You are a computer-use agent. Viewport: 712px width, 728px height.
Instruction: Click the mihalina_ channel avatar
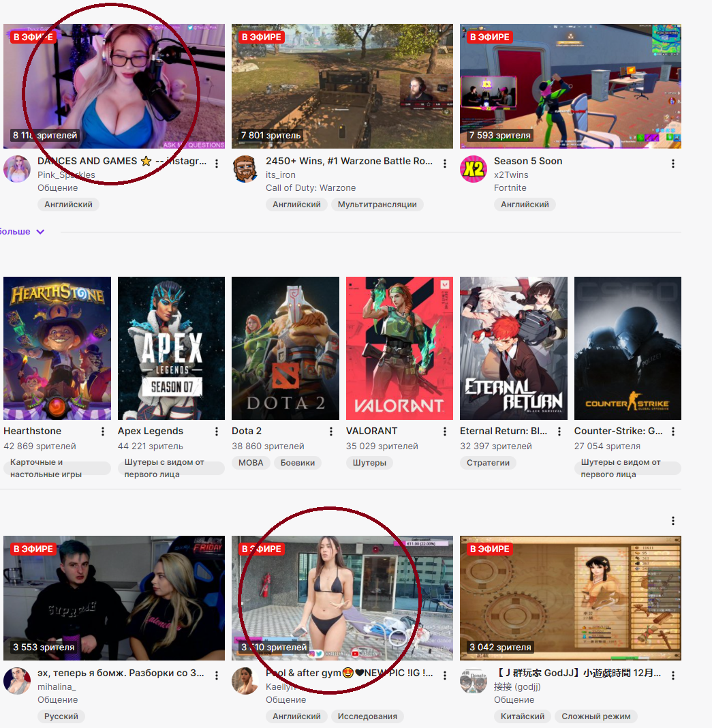click(17, 681)
